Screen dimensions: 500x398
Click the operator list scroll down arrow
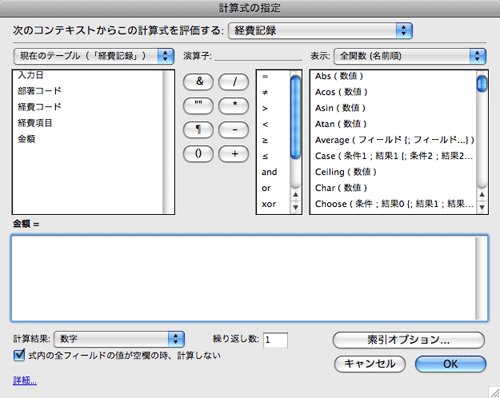click(x=295, y=207)
